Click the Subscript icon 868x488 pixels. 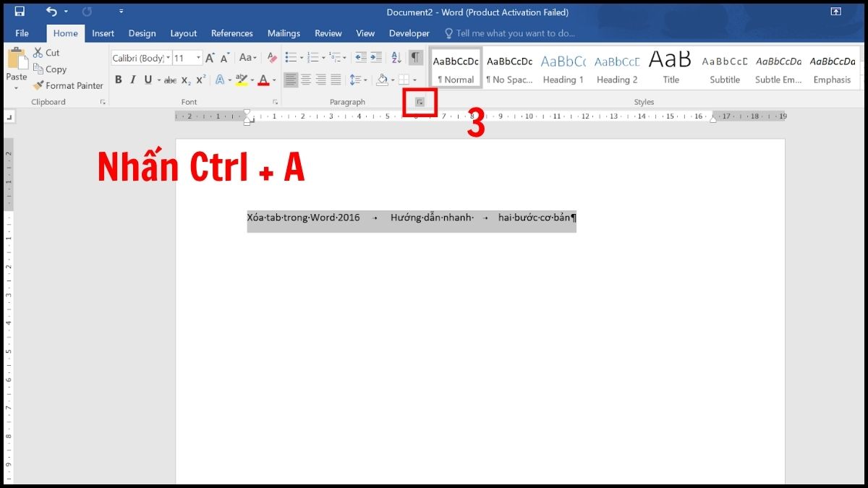187,80
